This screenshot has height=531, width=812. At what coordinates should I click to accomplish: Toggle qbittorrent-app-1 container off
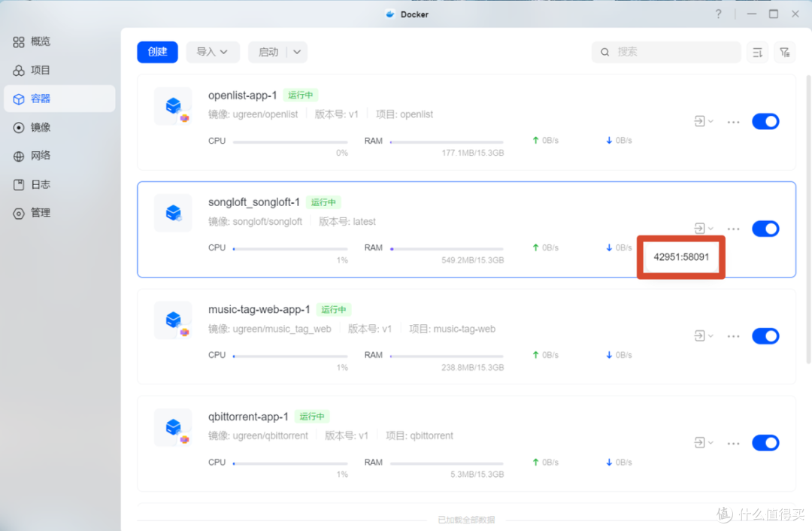[765, 442]
